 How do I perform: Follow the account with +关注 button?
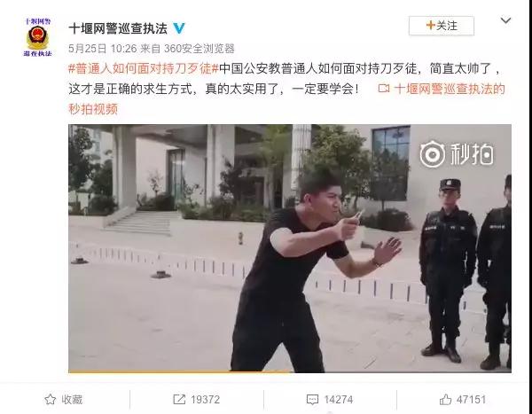[x=441, y=26]
